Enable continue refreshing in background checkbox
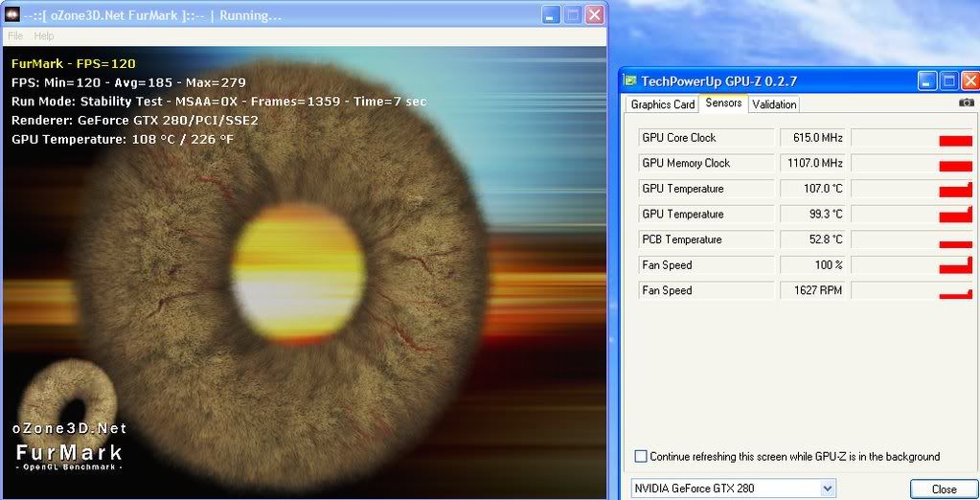 pyautogui.click(x=641, y=456)
